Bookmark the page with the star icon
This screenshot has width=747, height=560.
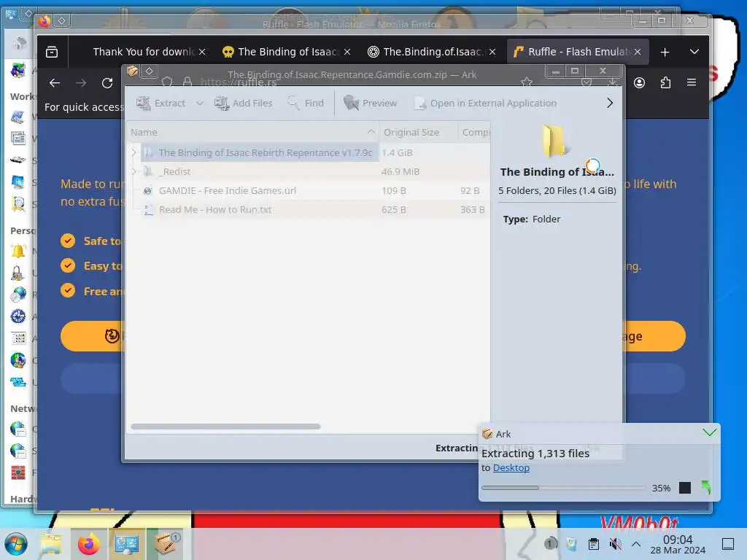527,82
